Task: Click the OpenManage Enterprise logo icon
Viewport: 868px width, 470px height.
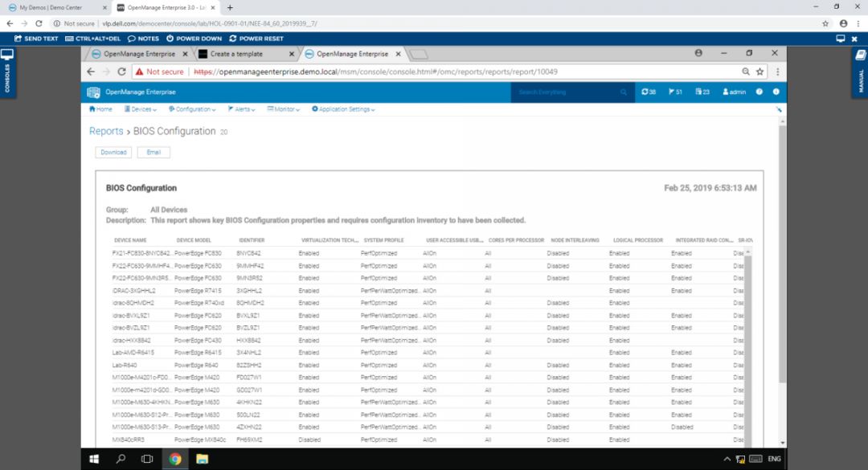Action: pyautogui.click(x=93, y=92)
